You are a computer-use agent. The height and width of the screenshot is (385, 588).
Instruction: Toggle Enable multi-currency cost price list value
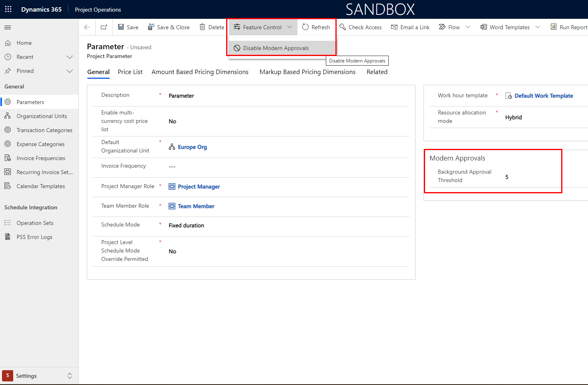(x=173, y=121)
